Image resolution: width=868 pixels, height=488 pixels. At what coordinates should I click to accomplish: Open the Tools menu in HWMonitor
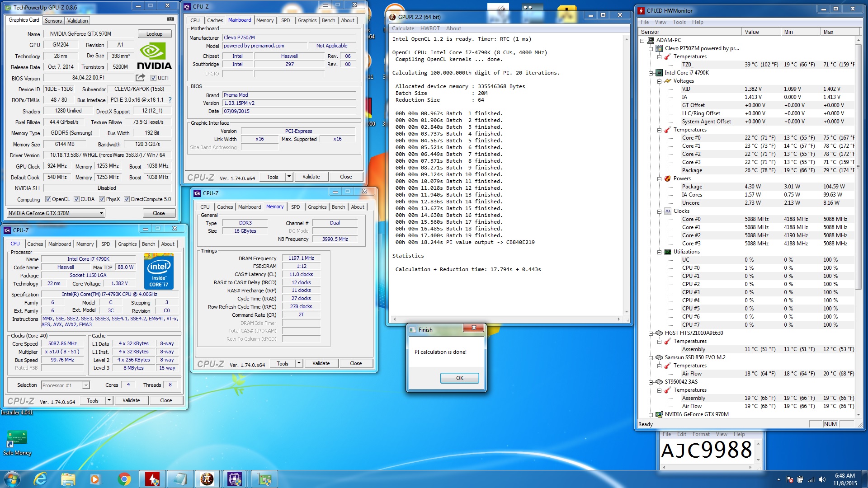[679, 22]
